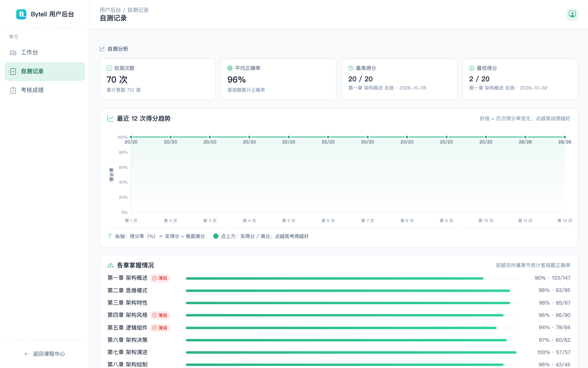Click the 70 次 self-test count value
This screenshot has width=588, height=368.
(117, 80)
